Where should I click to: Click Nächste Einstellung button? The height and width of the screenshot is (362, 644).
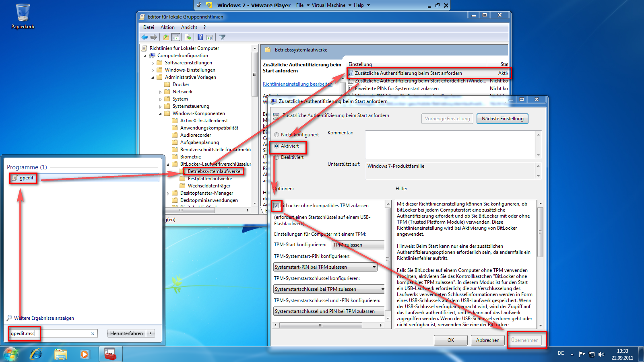[x=502, y=119]
